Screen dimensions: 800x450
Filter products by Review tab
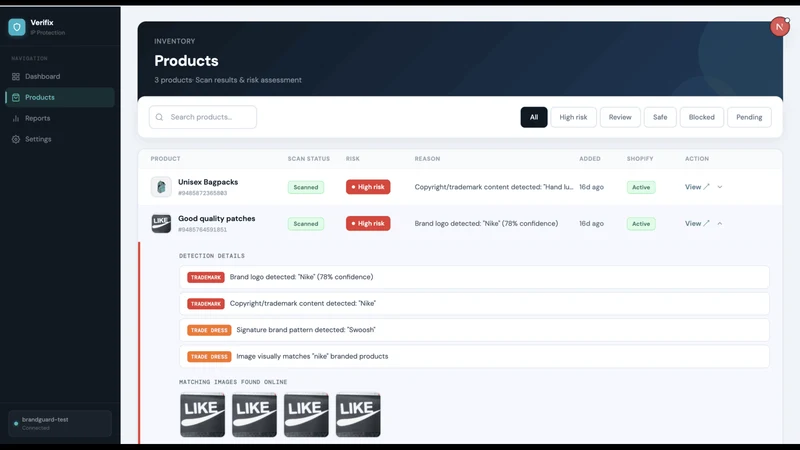click(x=620, y=117)
